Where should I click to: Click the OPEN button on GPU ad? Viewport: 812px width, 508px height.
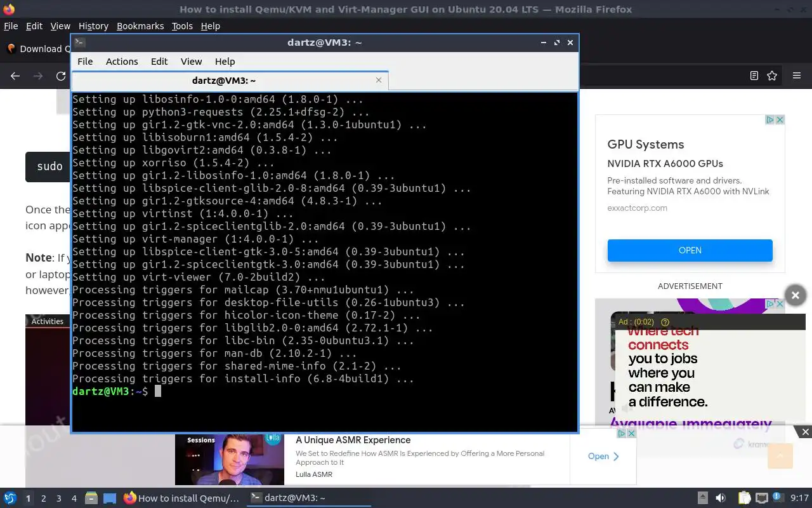point(690,250)
